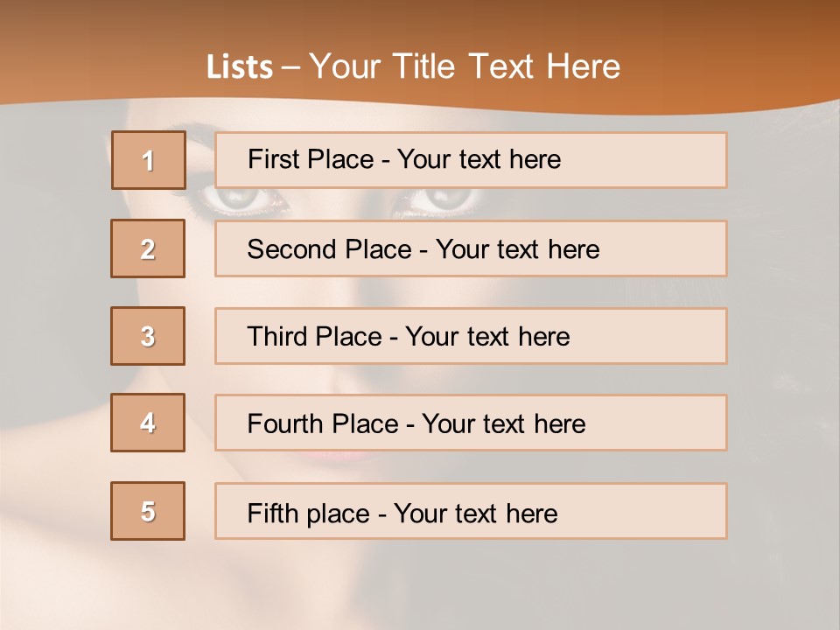Select the bold "Lists" word in title
Viewport: 840px width, 630px height.
pos(239,67)
